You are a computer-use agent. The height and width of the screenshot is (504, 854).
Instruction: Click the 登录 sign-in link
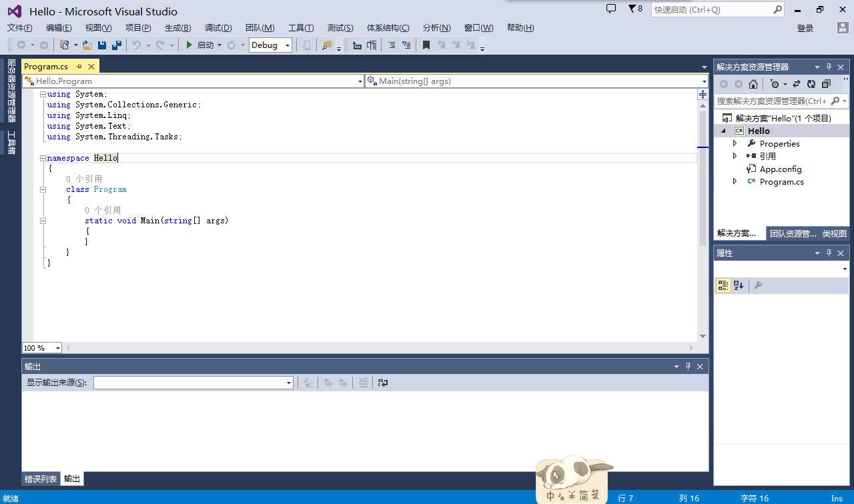(x=805, y=28)
